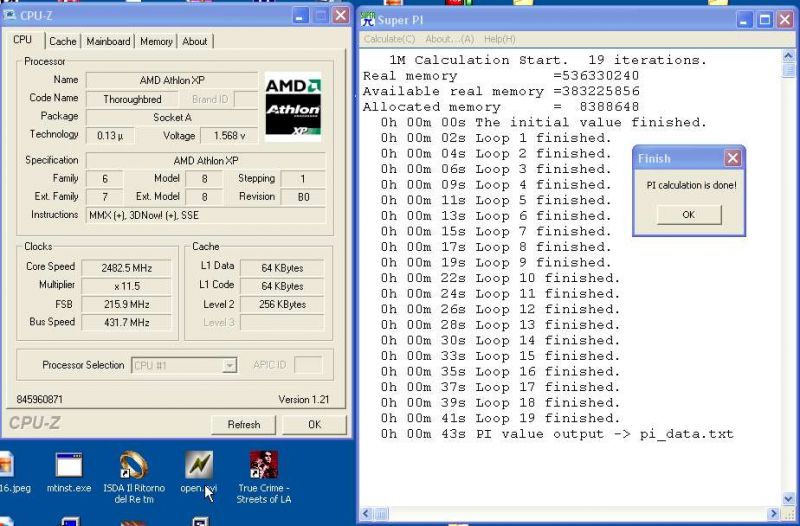
Task: Select the open.avi desktop icon
Action: pos(199,473)
